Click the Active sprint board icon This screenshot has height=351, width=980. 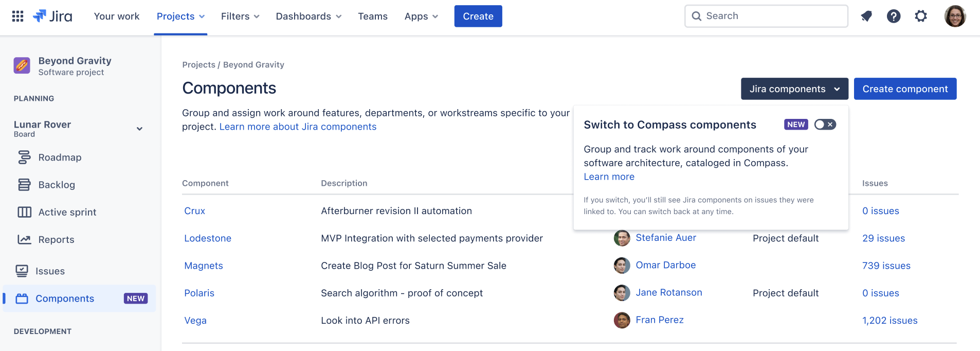click(24, 212)
